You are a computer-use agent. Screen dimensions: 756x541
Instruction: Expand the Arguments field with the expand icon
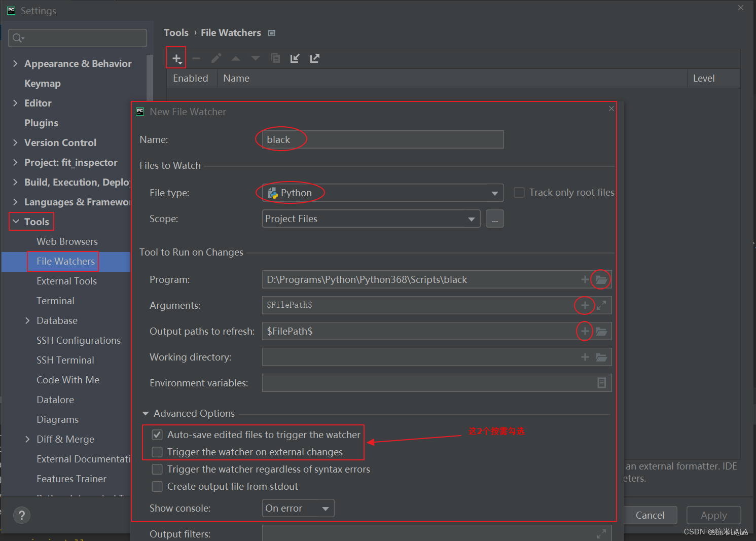[x=601, y=305]
